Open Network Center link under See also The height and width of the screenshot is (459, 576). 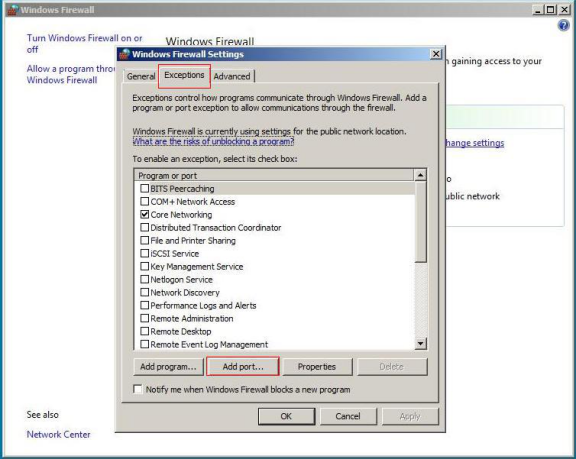[58, 434]
